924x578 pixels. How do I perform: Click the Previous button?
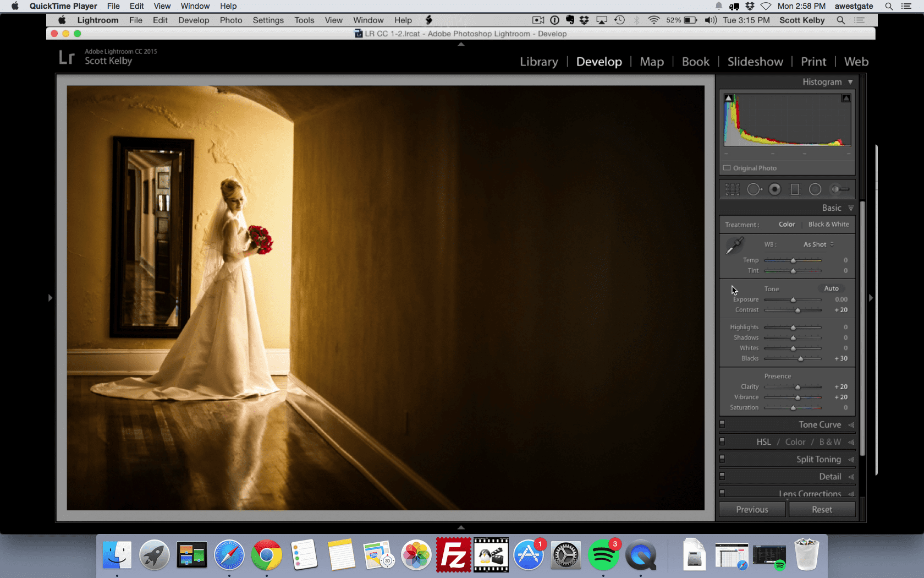click(x=752, y=509)
